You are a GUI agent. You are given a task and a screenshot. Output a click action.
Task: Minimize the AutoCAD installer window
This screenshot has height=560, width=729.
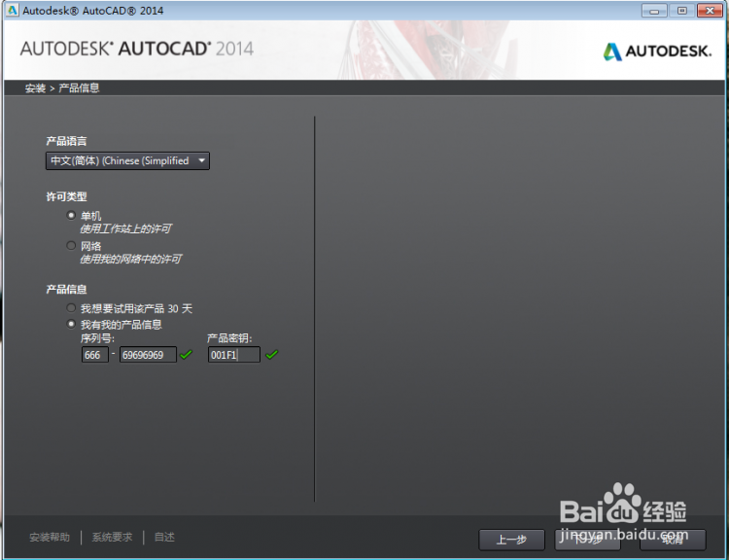[654, 11]
